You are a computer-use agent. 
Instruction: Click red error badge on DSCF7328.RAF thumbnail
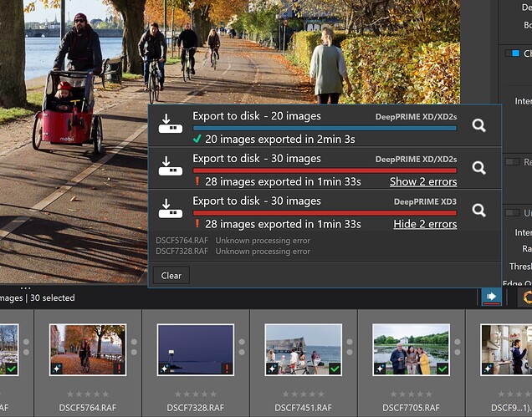pyautogui.click(x=226, y=368)
